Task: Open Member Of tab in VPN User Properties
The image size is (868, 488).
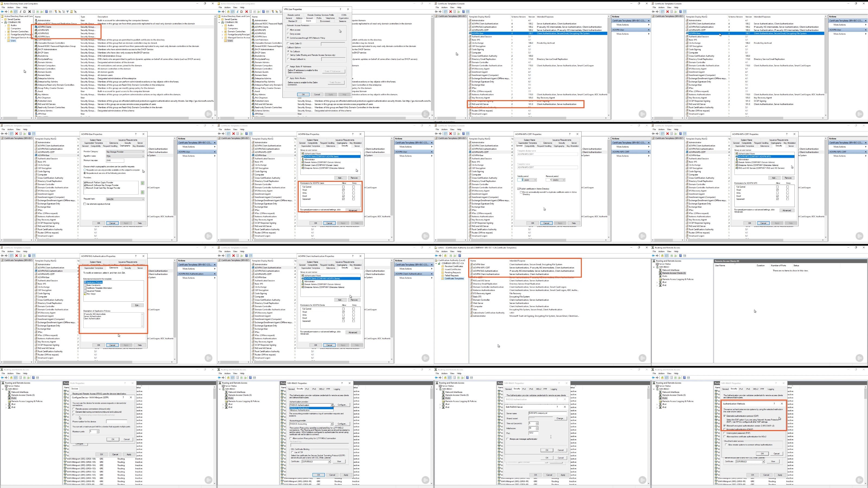Action: [293, 21]
